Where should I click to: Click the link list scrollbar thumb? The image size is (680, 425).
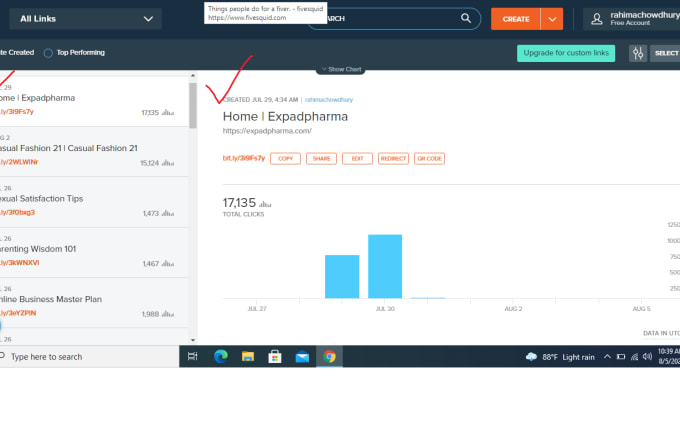(x=193, y=105)
